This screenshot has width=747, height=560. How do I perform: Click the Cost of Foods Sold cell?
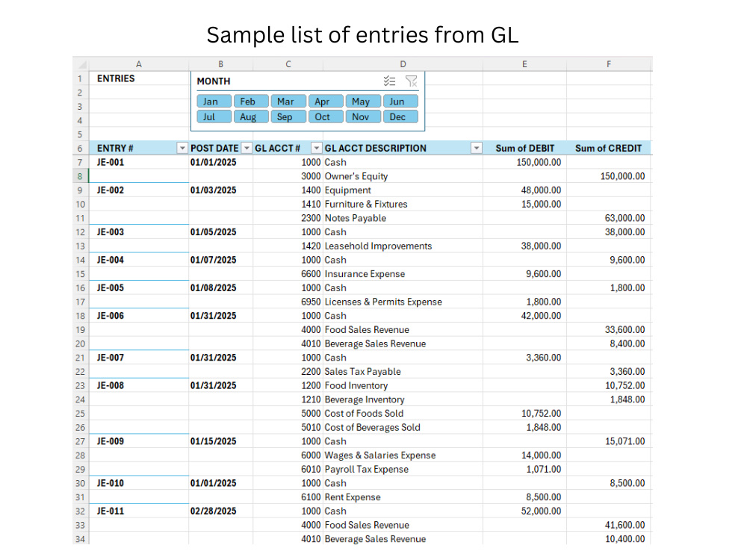click(x=403, y=414)
